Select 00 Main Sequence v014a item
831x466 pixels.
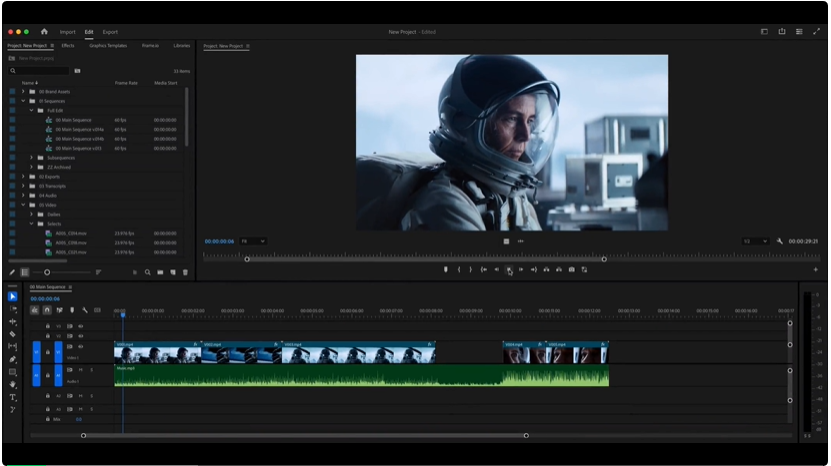(x=79, y=129)
